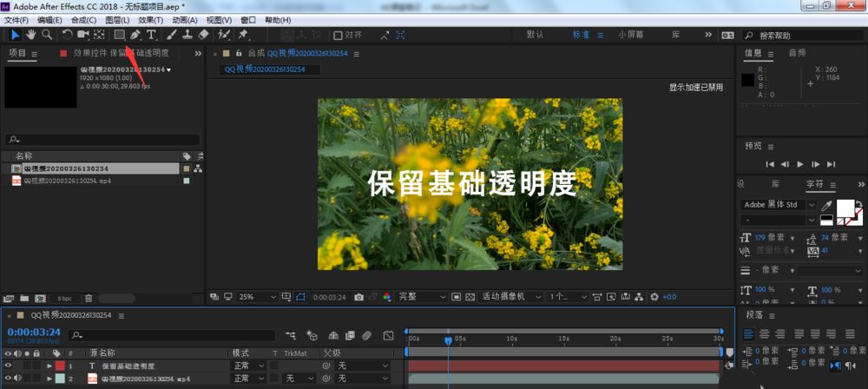Open the 效果(T) menu
This screenshot has width=868, height=389.
click(x=150, y=20)
